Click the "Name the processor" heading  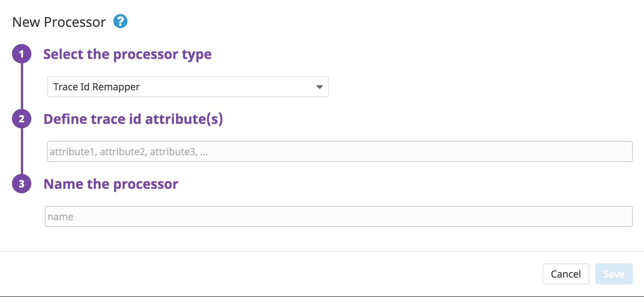point(111,184)
